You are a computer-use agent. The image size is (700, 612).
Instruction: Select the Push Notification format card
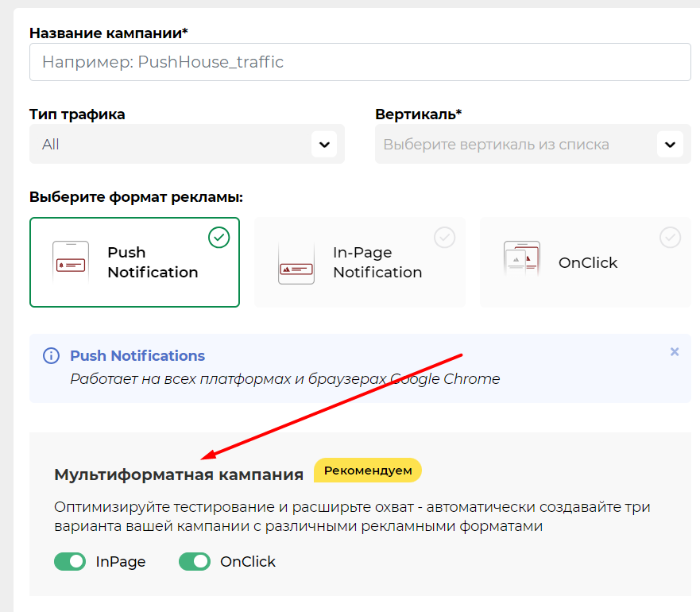(x=134, y=262)
